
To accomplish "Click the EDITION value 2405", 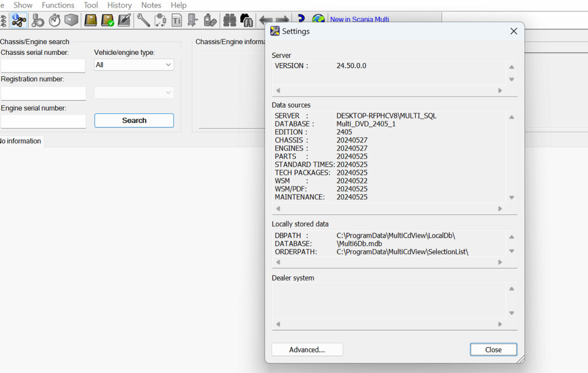I will [344, 132].
